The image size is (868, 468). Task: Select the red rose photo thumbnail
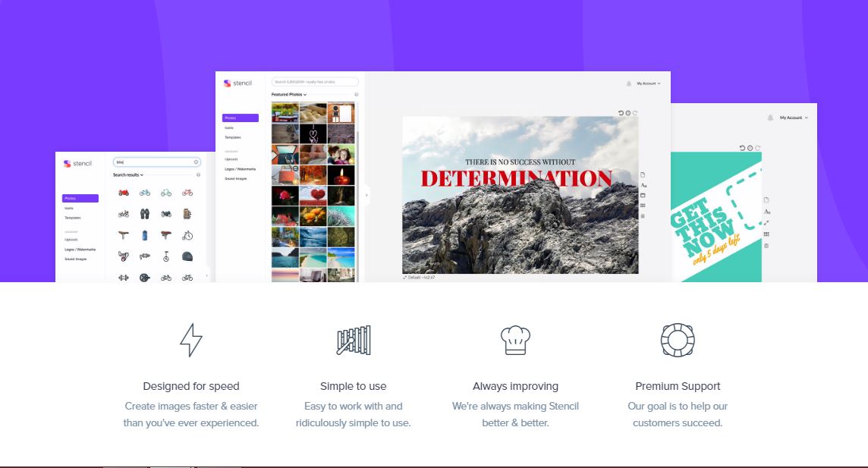[285, 196]
